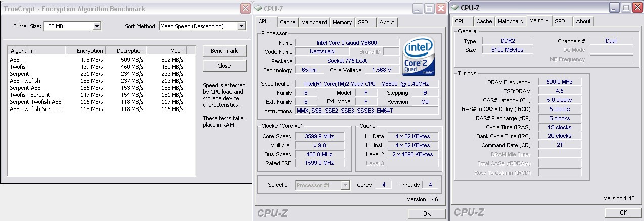Click the Channels # field Dual
The image size is (644, 221).
coord(611,41)
